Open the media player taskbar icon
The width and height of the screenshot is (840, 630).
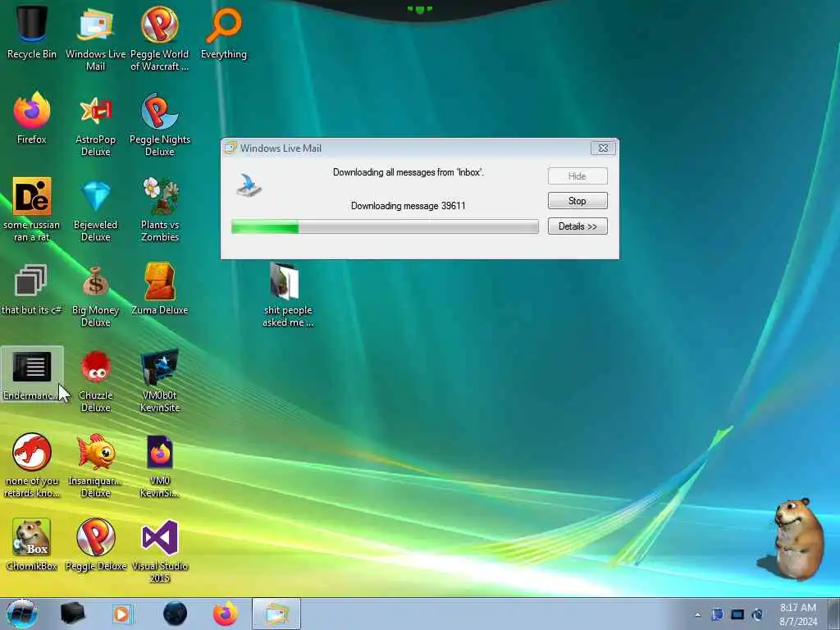tap(122, 614)
